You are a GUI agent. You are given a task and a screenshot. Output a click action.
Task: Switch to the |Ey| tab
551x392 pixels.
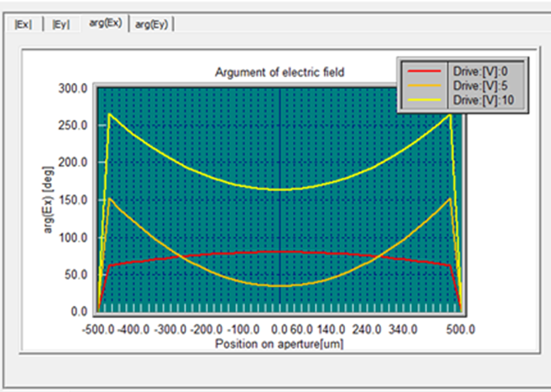pyautogui.click(x=61, y=25)
